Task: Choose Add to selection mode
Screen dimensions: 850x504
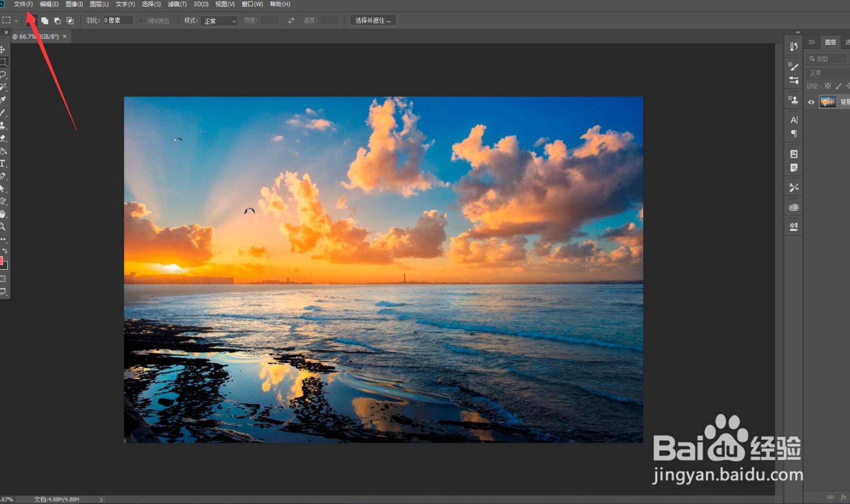Action: tap(45, 21)
